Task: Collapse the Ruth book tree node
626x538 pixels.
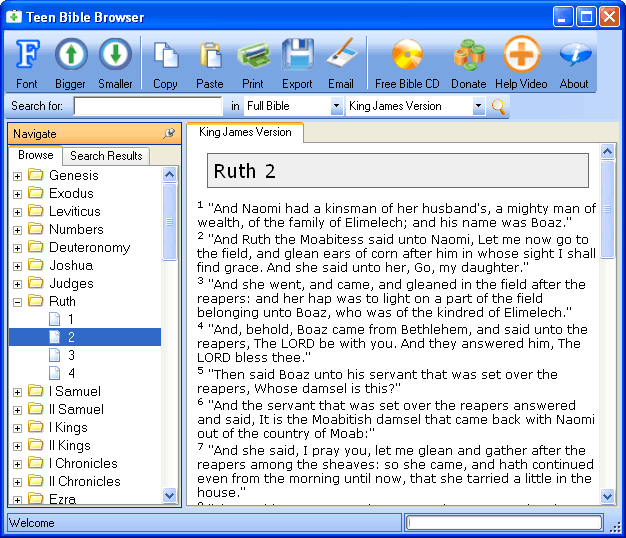Action: [x=17, y=301]
